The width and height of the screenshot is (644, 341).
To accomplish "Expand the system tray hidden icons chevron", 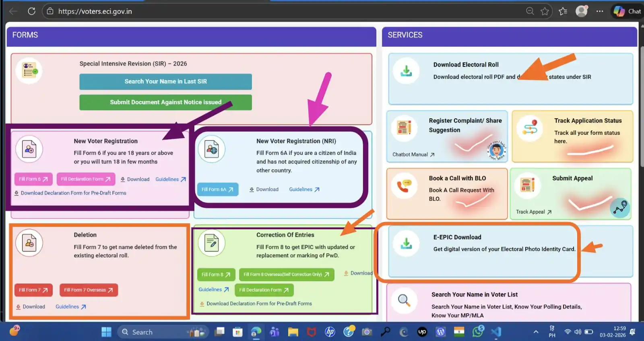I will [536, 332].
